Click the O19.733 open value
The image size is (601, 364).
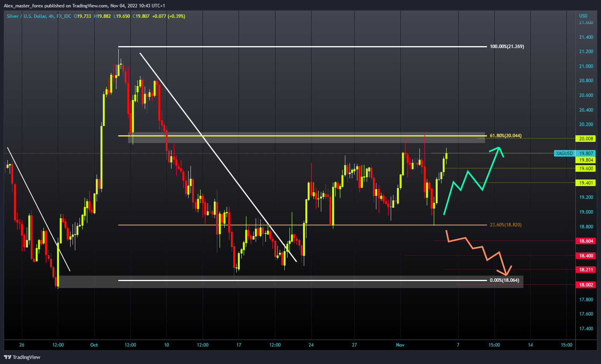[x=82, y=16]
